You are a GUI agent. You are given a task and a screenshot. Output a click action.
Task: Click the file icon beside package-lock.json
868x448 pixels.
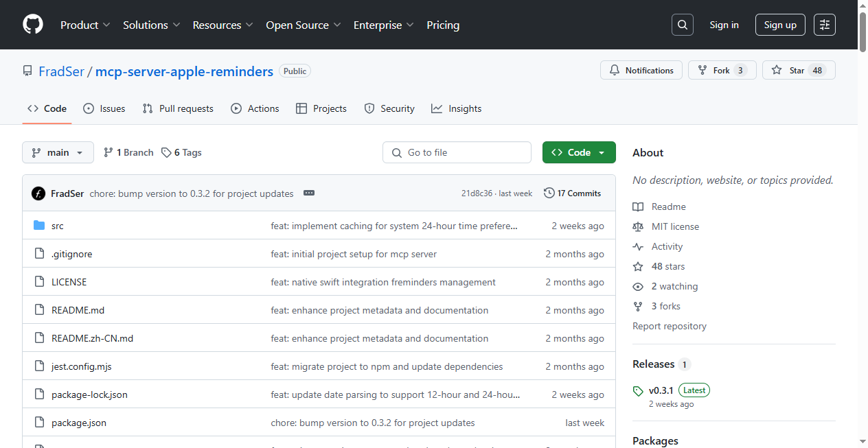click(x=39, y=394)
